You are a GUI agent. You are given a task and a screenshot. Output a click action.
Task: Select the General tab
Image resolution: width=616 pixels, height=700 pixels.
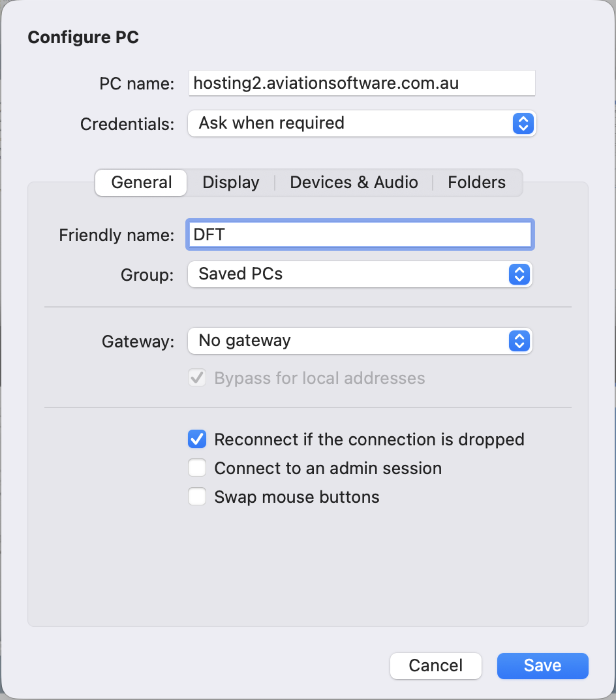click(142, 183)
